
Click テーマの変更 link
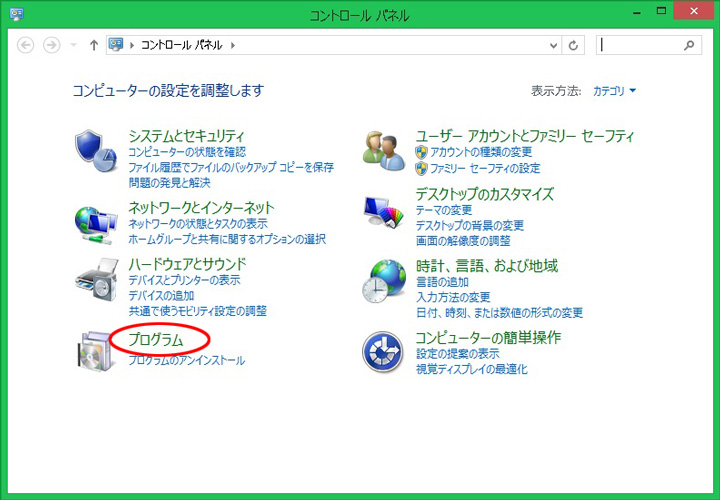click(444, 210)
